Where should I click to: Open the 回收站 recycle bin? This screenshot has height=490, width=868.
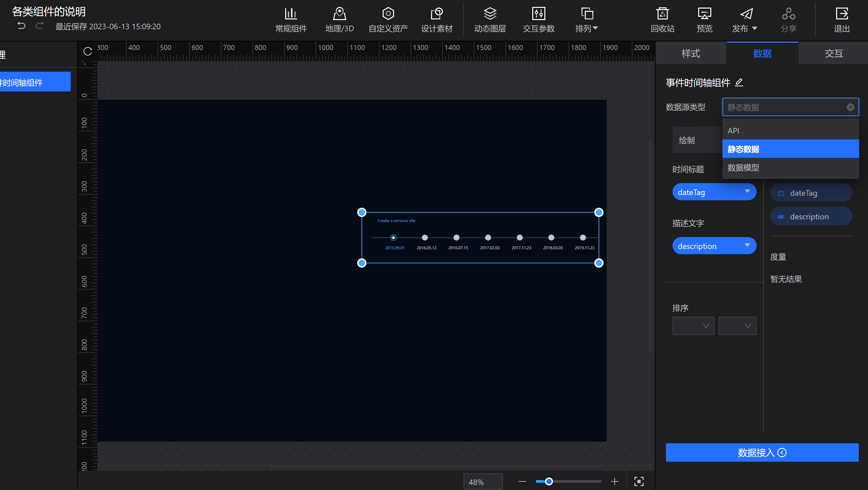pyautogui.click(x=662, y=14)
